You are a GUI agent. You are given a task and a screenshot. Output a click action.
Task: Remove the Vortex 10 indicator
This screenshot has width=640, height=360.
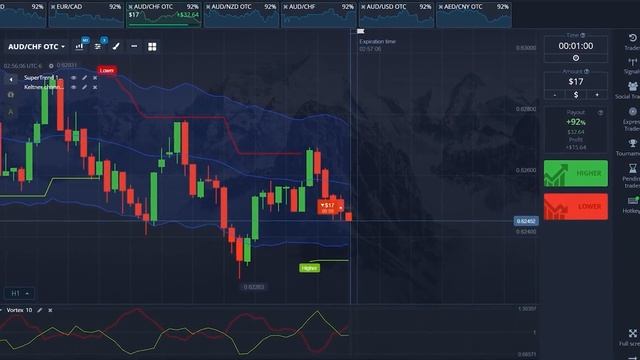(50, 310)
